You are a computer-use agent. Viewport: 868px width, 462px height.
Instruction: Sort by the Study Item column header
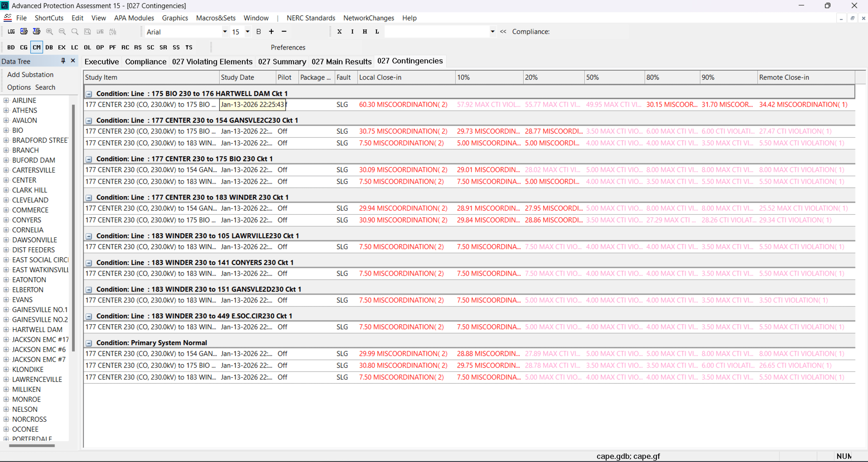tap(151, 77)
